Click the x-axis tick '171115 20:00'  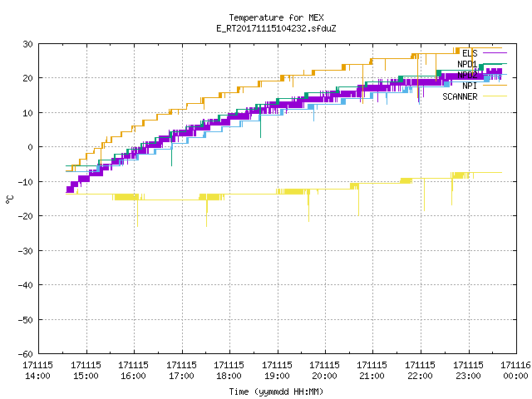tap(325, 371)
